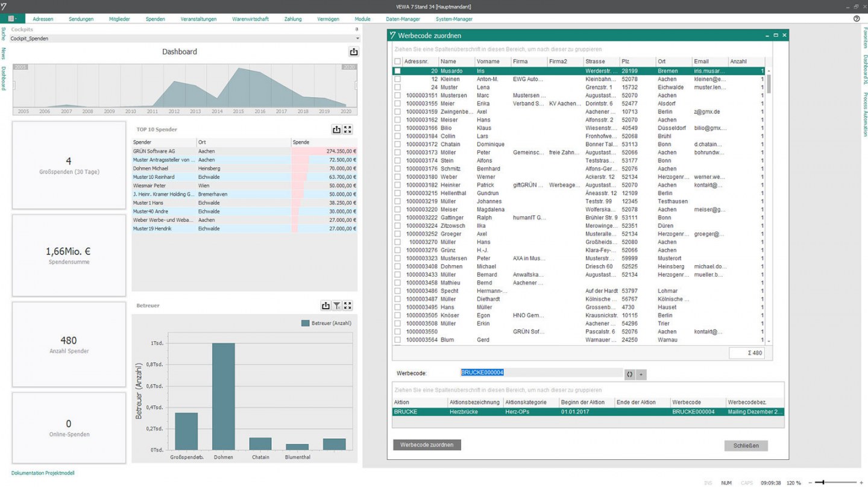Viewport: 868px width, 487px height.
Task: Open Betreuer chart filter options
Action: (337, 306)
